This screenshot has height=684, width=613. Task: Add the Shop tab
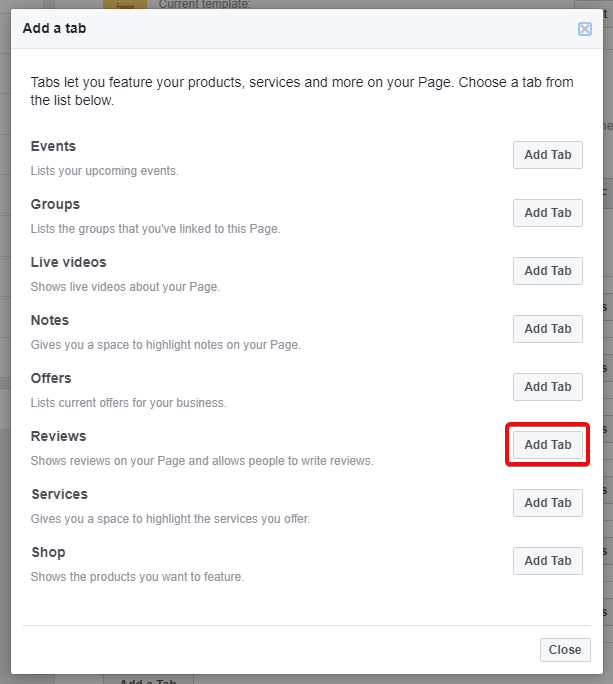click(x=548, y=561)
